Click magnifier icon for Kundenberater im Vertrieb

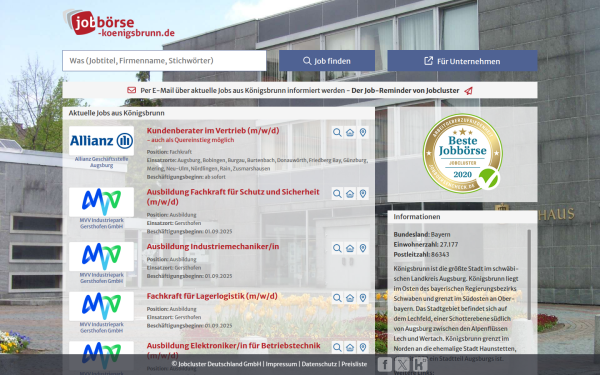pos(337,132)
